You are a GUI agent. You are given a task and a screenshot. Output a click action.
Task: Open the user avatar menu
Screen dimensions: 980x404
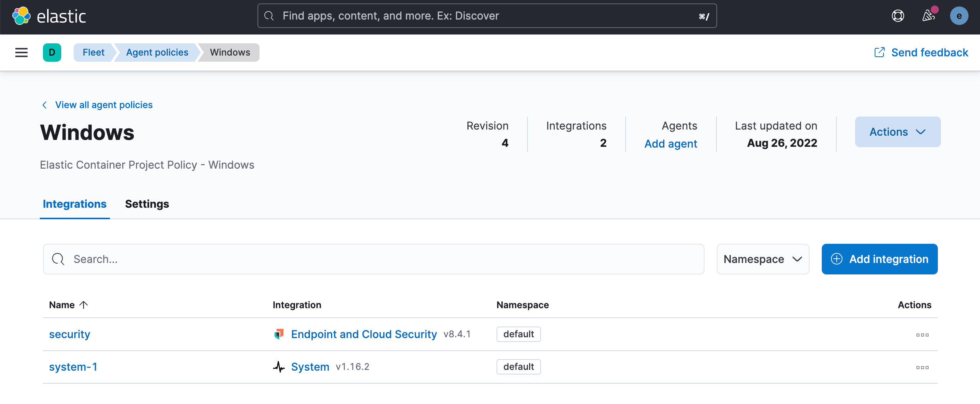pyautogui.click(x=959, y=16)
